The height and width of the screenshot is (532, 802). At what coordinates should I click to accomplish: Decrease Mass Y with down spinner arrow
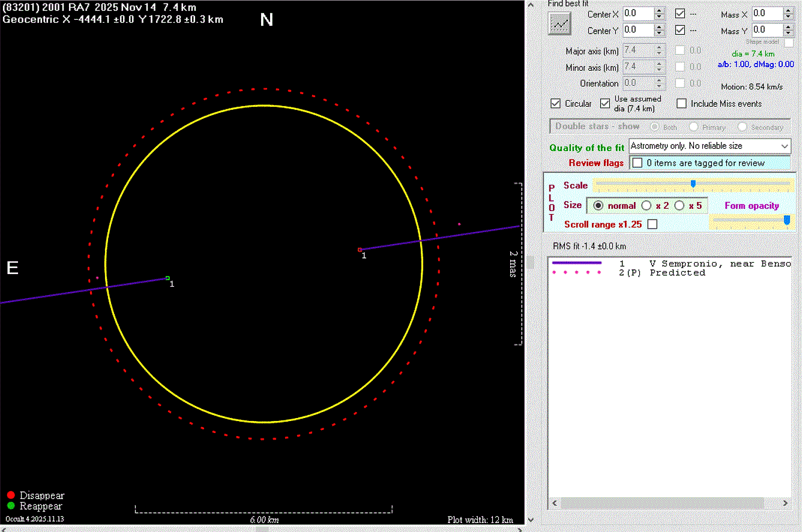788,34
